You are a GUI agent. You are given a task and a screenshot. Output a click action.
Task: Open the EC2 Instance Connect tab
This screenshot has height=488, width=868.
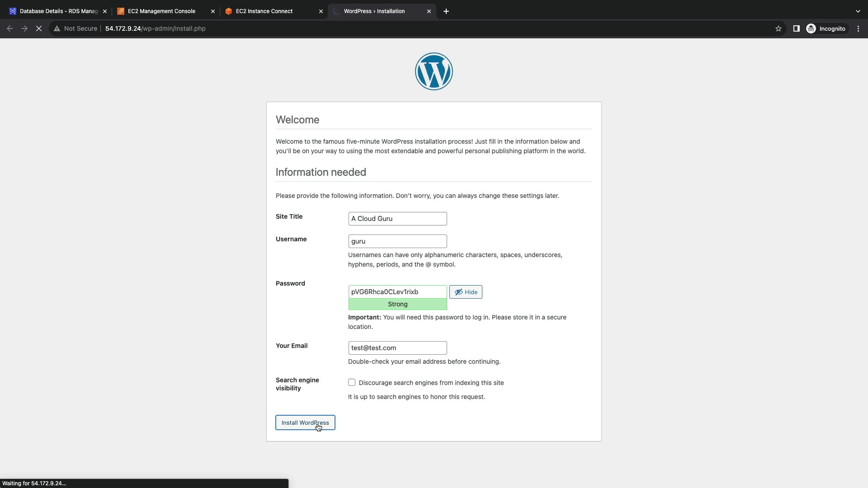264,11
